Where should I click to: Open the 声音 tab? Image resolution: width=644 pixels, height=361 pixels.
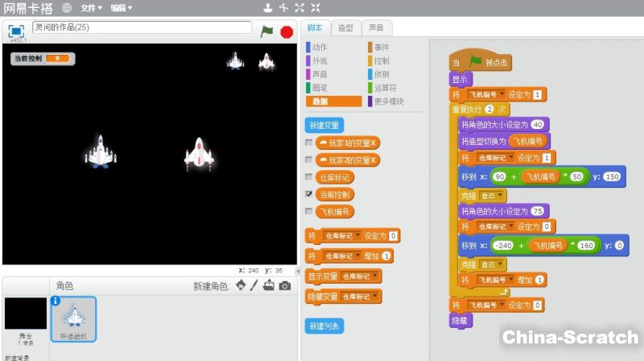point(374,28)
